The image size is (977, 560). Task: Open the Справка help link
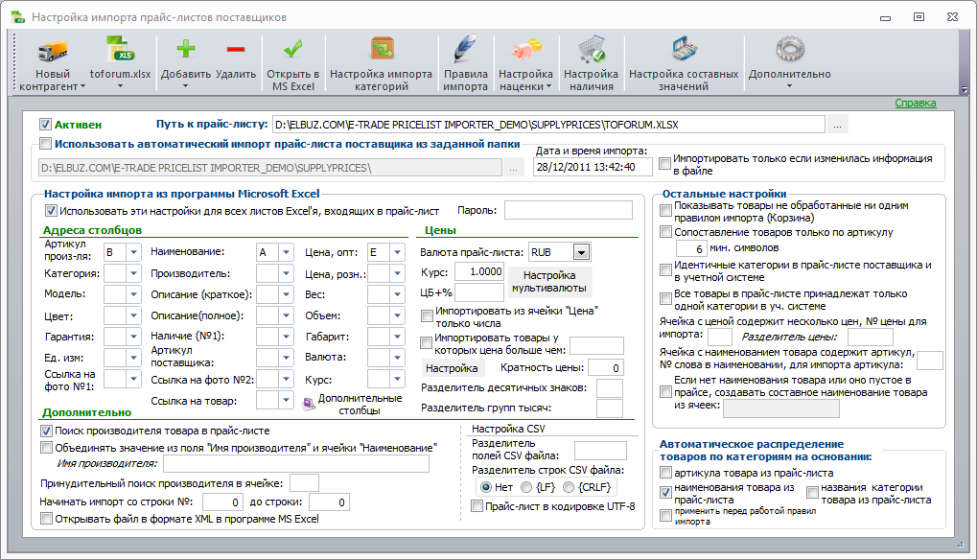[916, 103]
